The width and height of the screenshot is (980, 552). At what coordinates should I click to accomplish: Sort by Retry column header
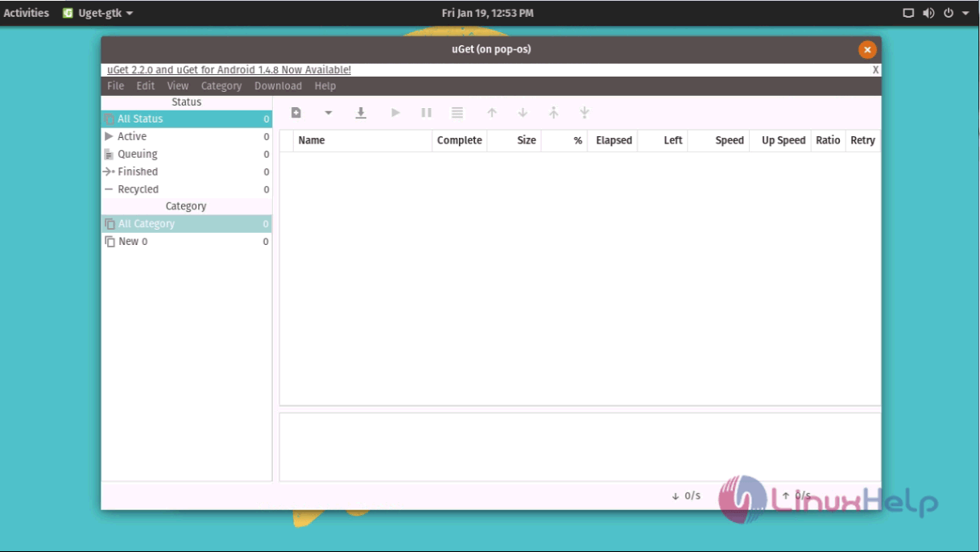pos(862,140)
